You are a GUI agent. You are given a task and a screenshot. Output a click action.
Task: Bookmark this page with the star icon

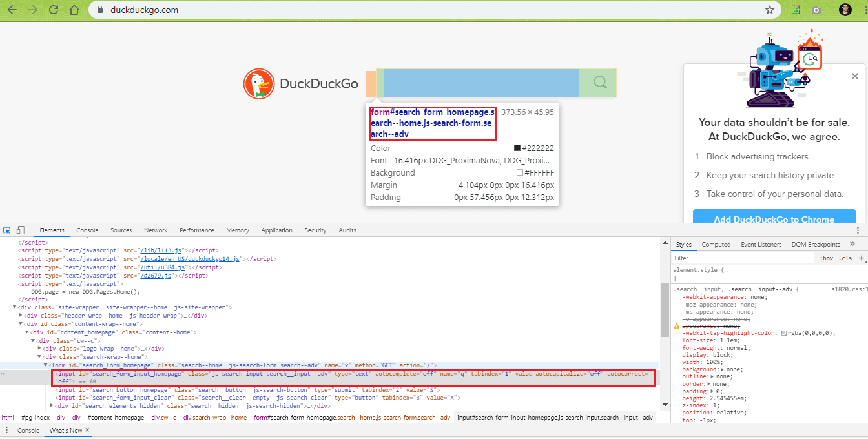pyautogui.click(x=770, y=10)
